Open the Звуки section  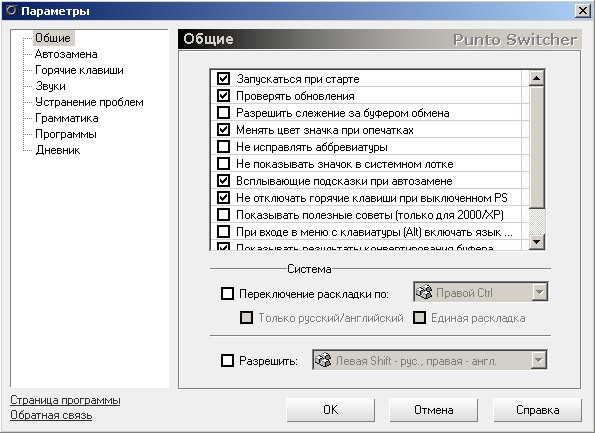click(x=50, y=86)
